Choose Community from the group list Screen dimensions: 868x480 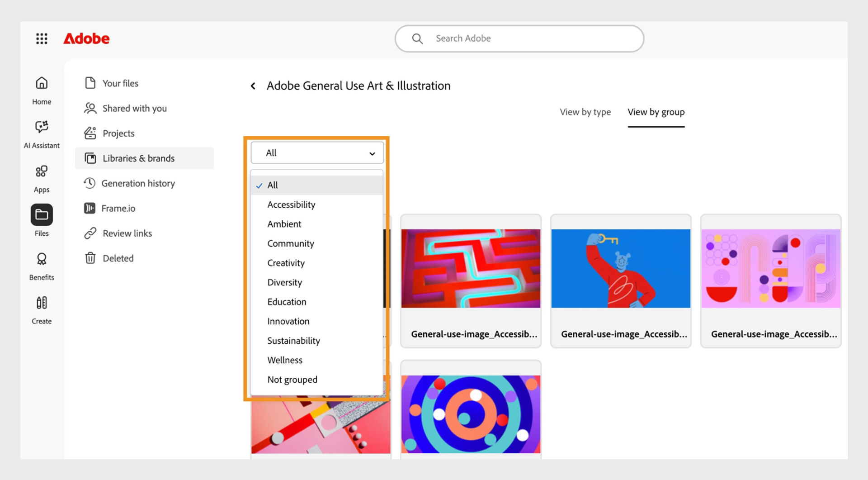point(317,243)
